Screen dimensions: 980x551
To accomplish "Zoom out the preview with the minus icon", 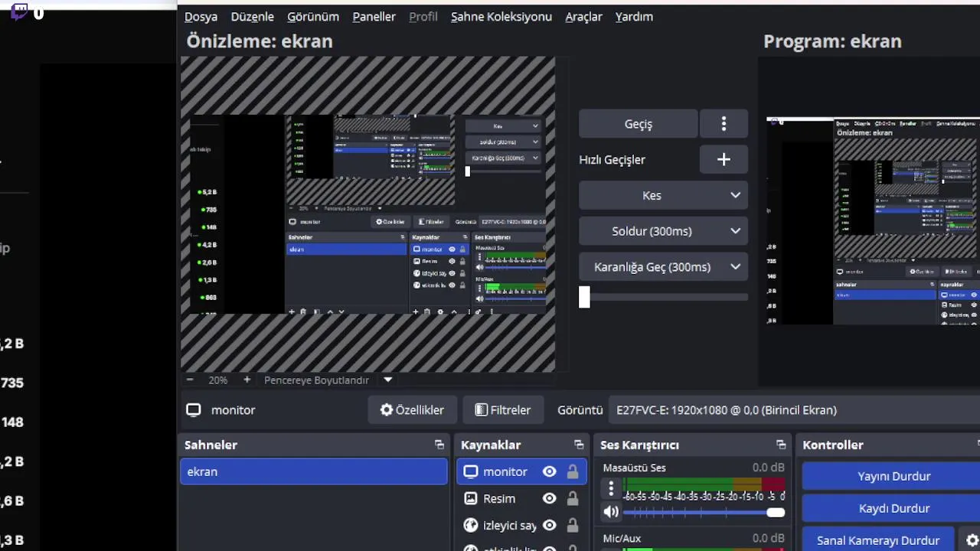I will pos(190,380).
